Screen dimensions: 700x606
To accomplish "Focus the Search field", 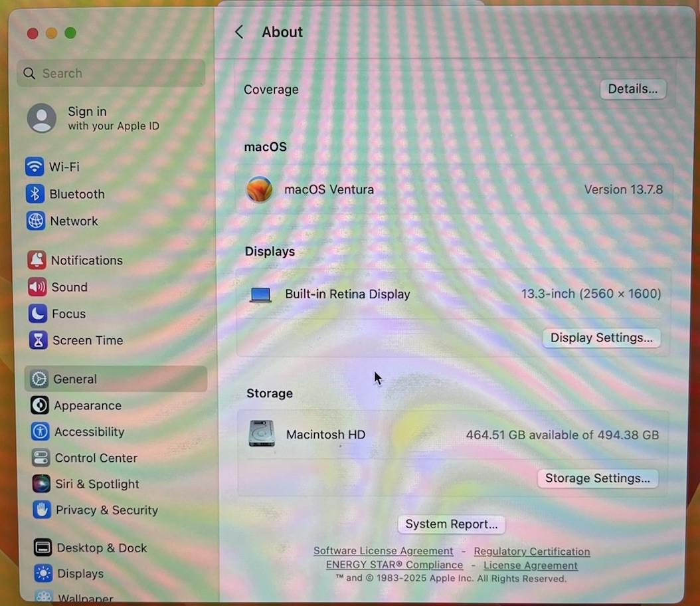I will pyautogui.click(x=111, y=73).
